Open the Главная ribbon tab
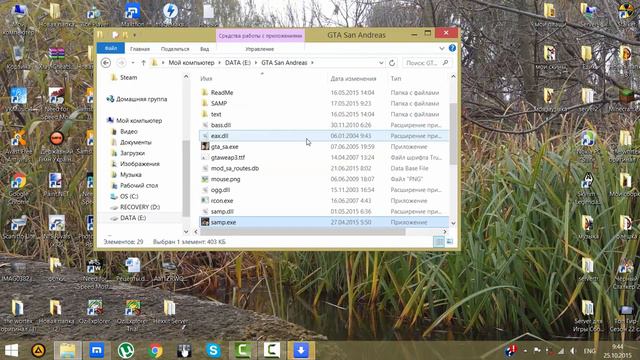 (x=140, y=49)
